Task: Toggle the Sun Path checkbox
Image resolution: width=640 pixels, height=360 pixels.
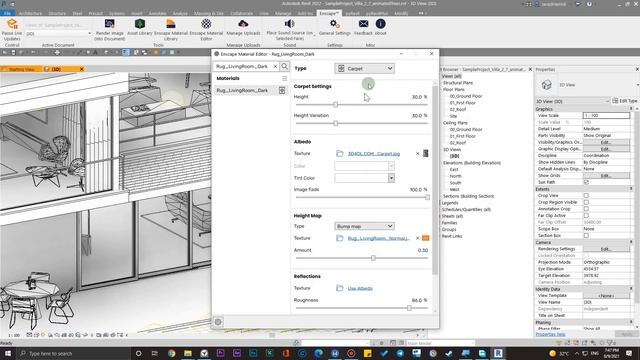Action: tap(586, 182)
